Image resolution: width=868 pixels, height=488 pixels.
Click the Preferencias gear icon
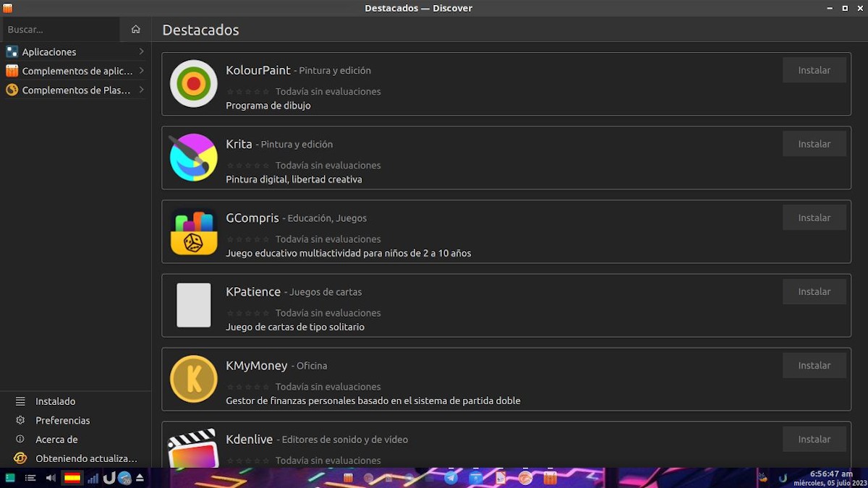point(20,420)
